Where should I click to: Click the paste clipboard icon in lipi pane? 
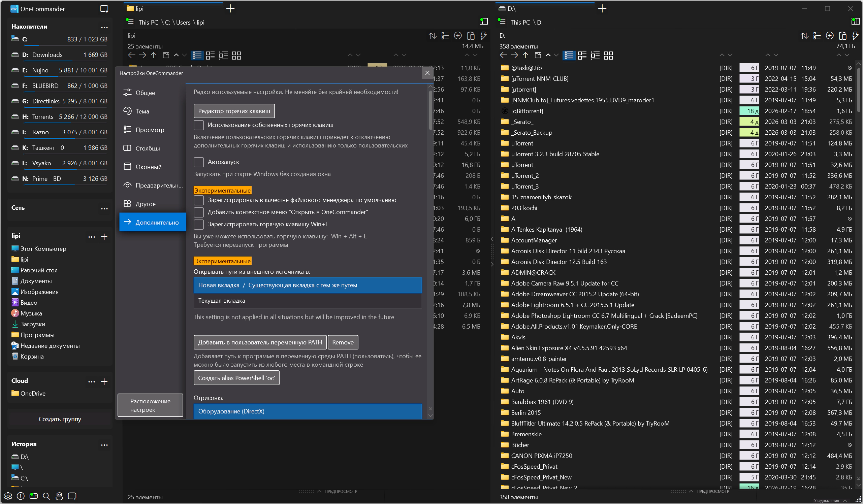[471, 36]
